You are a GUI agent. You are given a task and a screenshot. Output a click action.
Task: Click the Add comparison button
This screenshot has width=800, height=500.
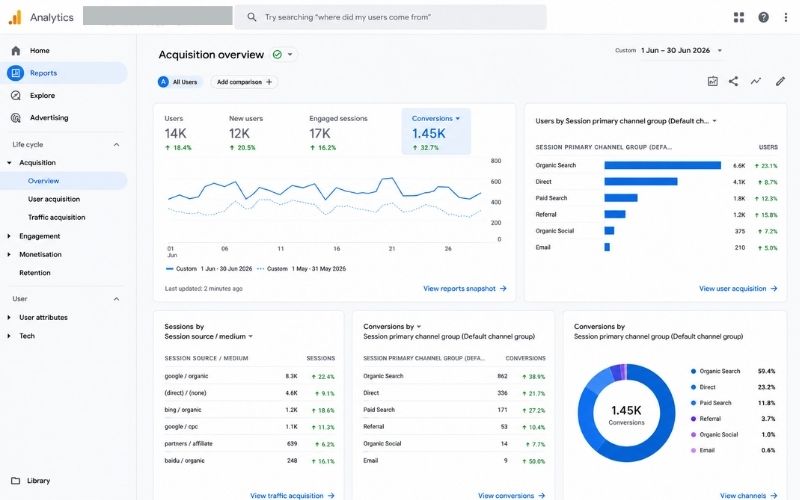point(244,82)
